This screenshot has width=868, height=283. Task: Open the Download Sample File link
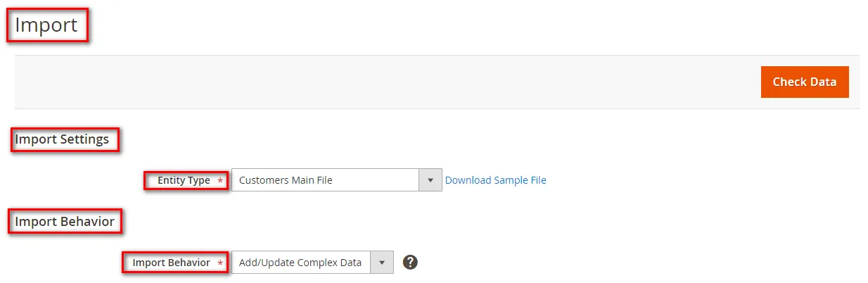click(x=495, y=180)
